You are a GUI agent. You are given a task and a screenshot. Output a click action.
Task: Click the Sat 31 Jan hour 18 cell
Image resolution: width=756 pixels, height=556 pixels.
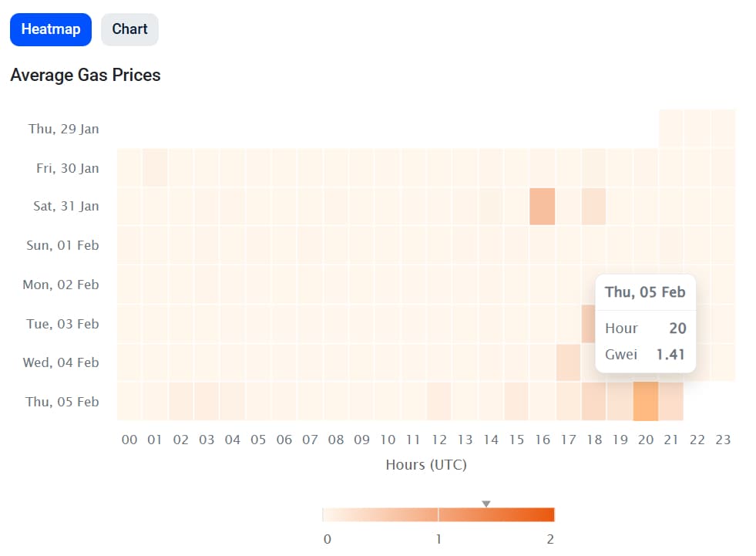point(594,206)
